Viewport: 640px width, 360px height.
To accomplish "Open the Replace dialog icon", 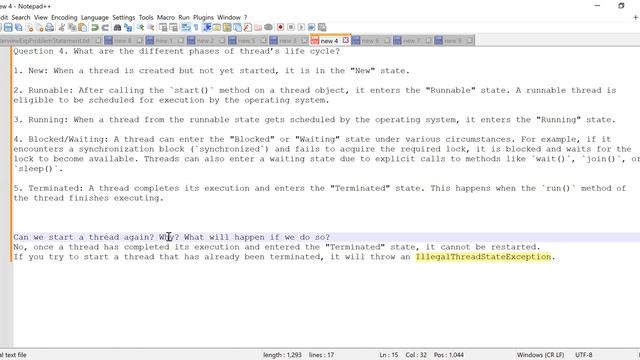I will [x=128, y=27].
